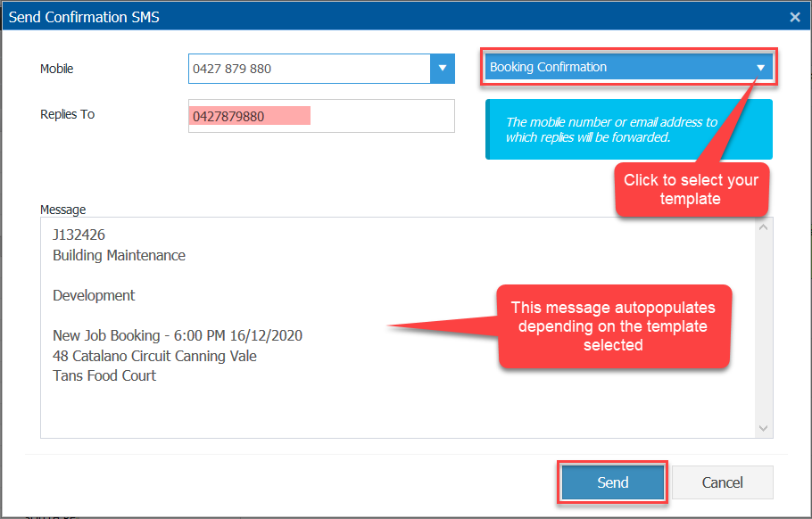Screen dimensions: 812x519
Task: Click the 'Click to select your template' callout
Action: pos(691,189)
